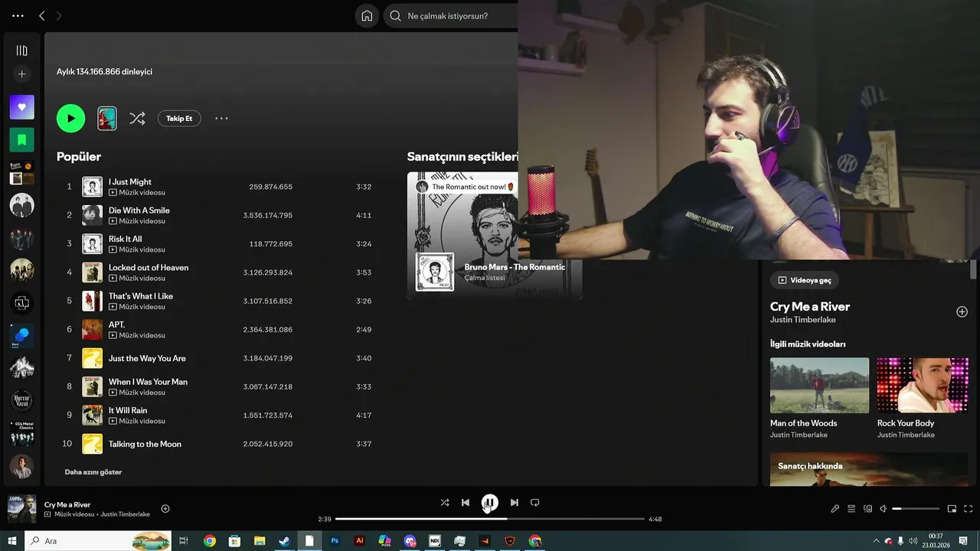This screenshot has width=980, height=551.
Task: Open Windows Start button
Action: [x=12, y=541]
